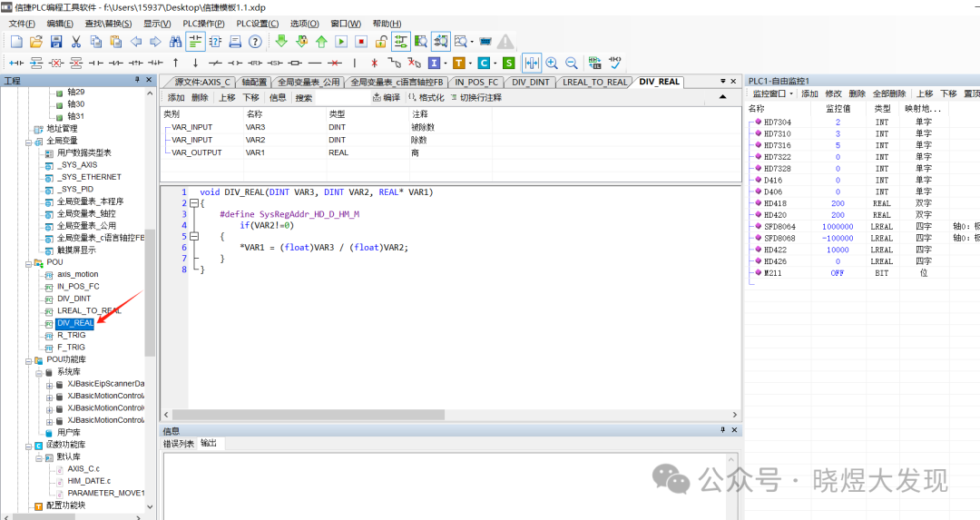The height and width of the screenshot is (520, 980).
Task: Click 编译 compile button
Action: coord(387,97)
